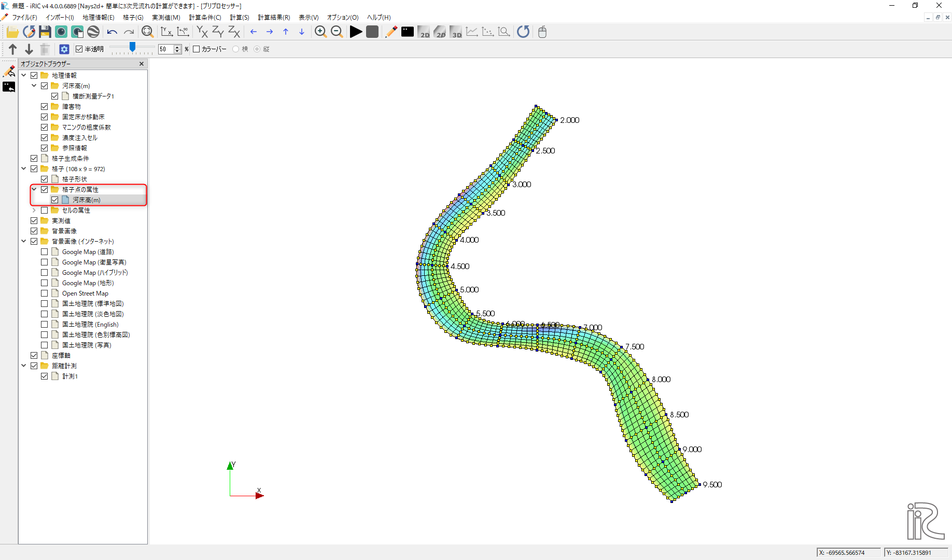This screenshot has height=560, width=952.
Task: Click the move up blue arrow icon
Action: [286, 32]
